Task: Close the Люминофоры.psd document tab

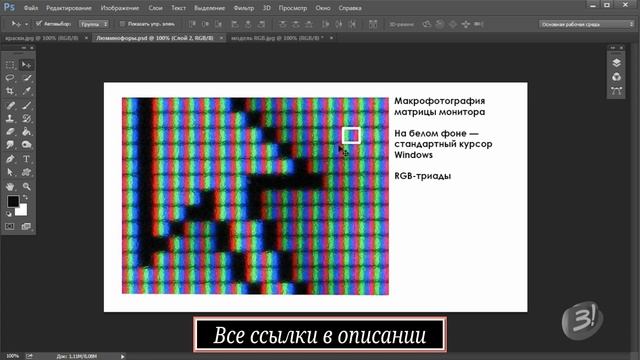Action: (221, 38)
